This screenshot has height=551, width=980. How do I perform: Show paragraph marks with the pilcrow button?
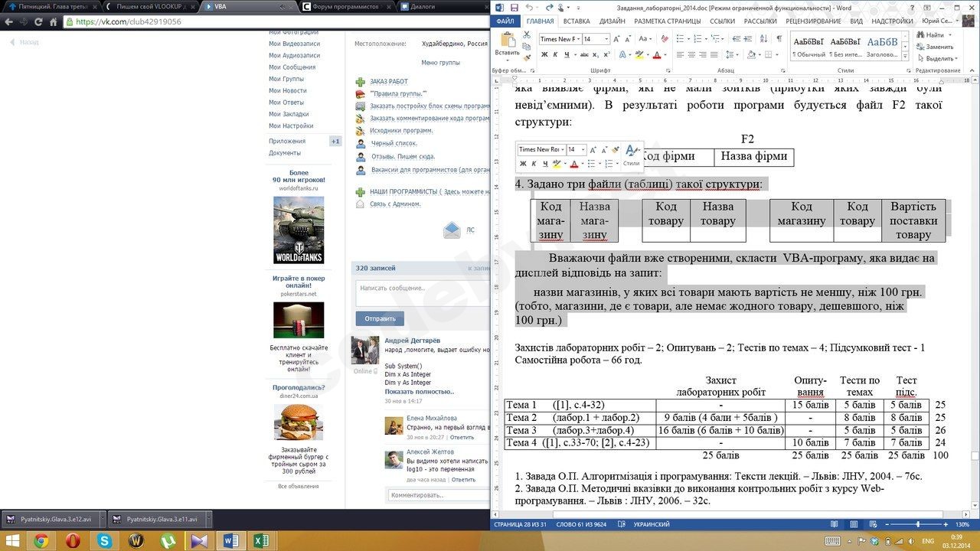click(x=779, y=38)
